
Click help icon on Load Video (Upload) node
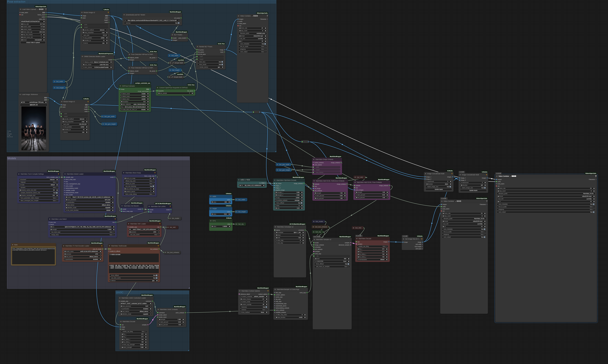click(x=46, y=9)
